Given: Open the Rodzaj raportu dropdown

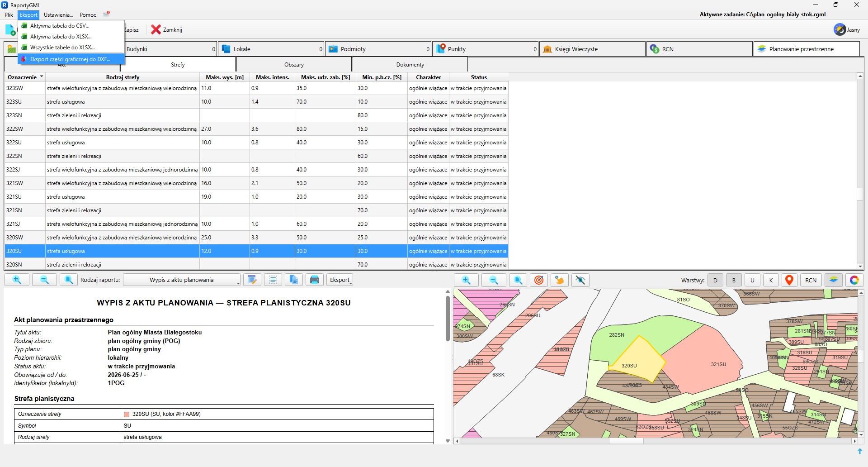Looking at the screenshot, I should [x=182, y=280].
